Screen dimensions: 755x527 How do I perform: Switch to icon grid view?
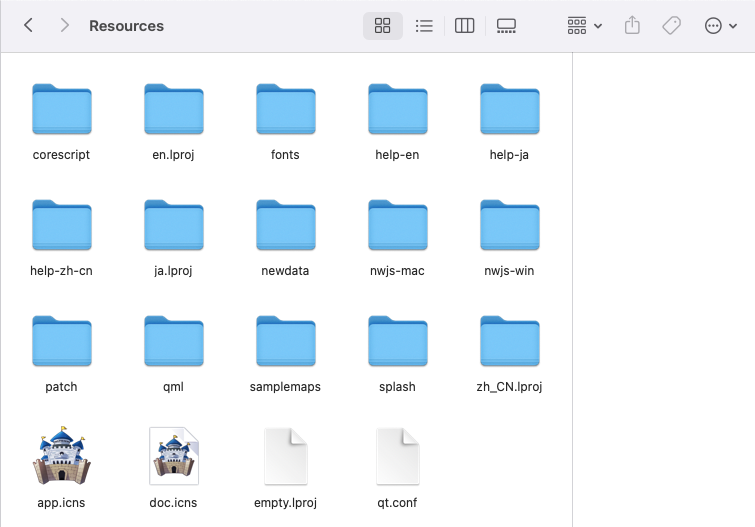point(382,26)
